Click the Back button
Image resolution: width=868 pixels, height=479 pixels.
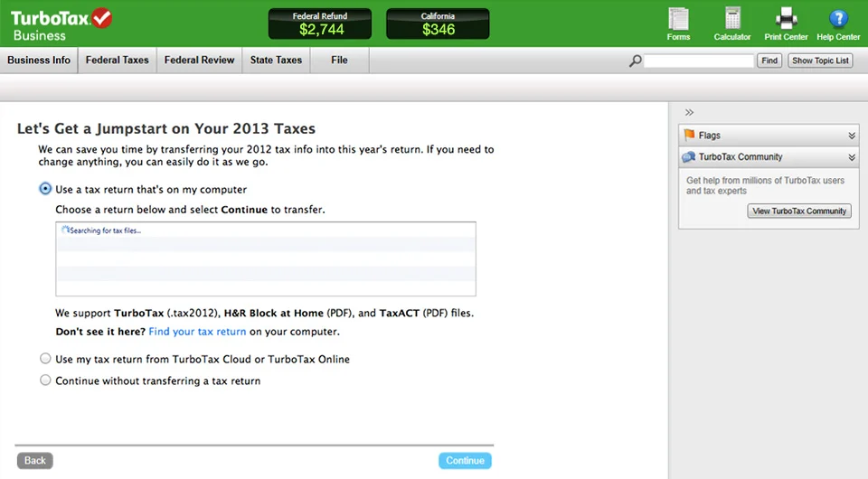[x=35, y=460]
